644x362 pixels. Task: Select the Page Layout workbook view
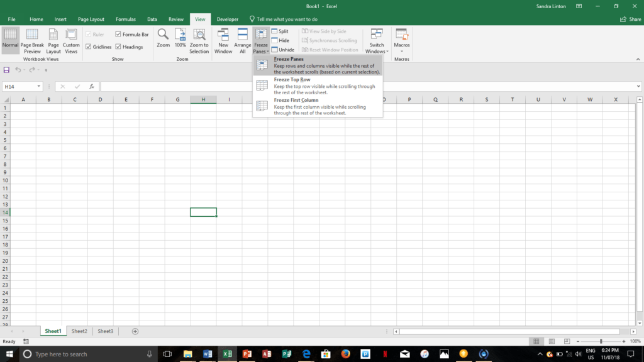[x=53, y=40]
